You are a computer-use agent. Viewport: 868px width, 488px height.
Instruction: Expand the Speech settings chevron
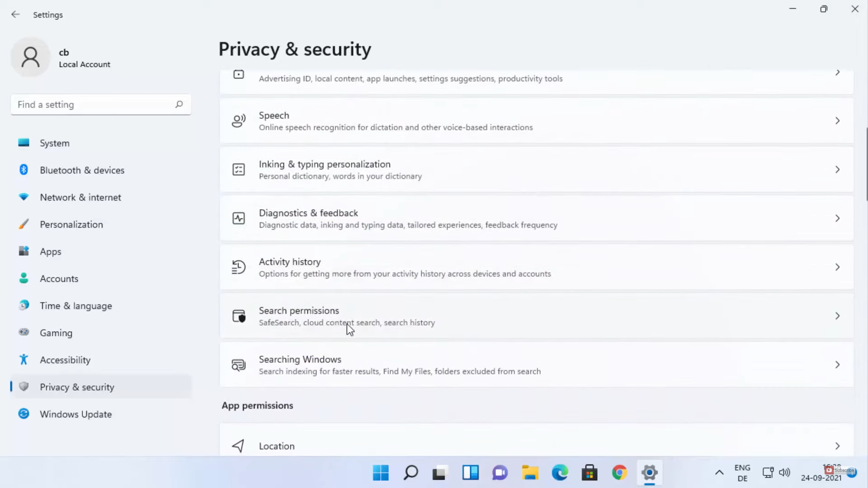pos(837,121)
